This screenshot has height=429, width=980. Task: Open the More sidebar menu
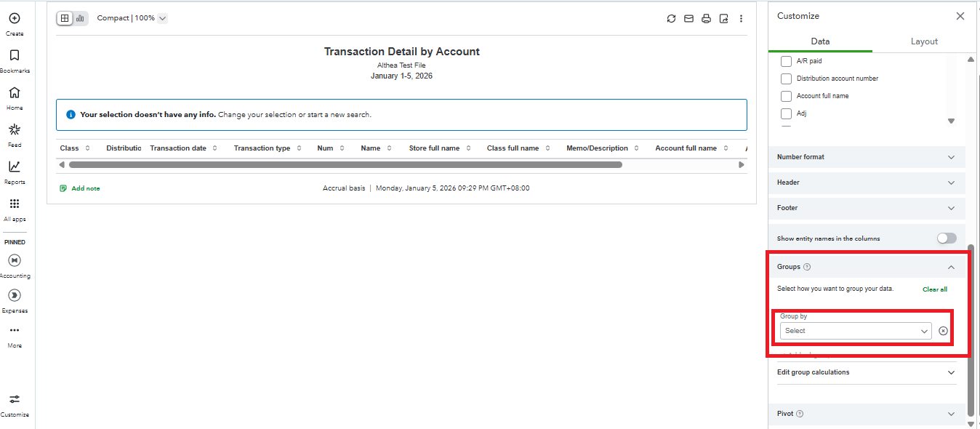coord(15,330)
